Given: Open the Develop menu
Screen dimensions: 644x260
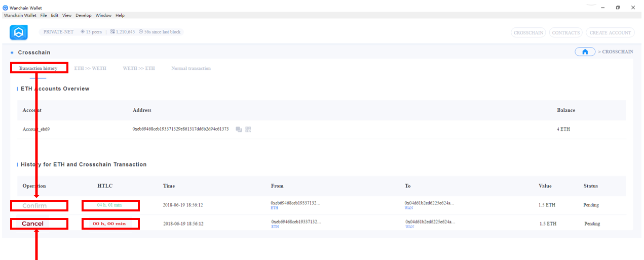Looking at the screenshot, I should click(x=84, y=16).
